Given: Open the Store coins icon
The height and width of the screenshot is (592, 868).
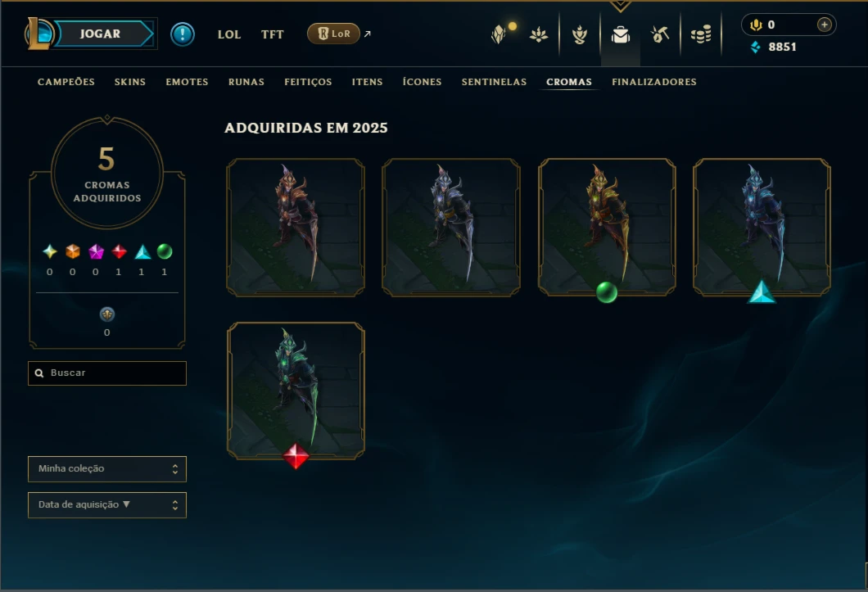Looking at the screenshot, I should (701, 35).
